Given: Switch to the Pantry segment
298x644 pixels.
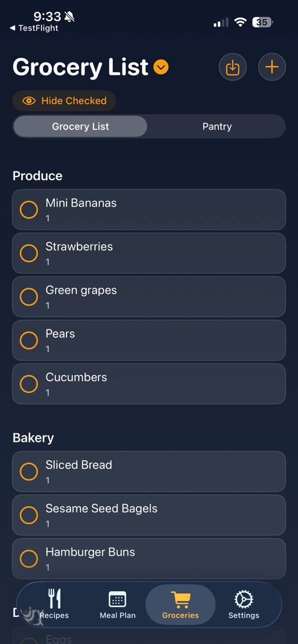Looking at the screenshot, I should (x=217, y=126).
